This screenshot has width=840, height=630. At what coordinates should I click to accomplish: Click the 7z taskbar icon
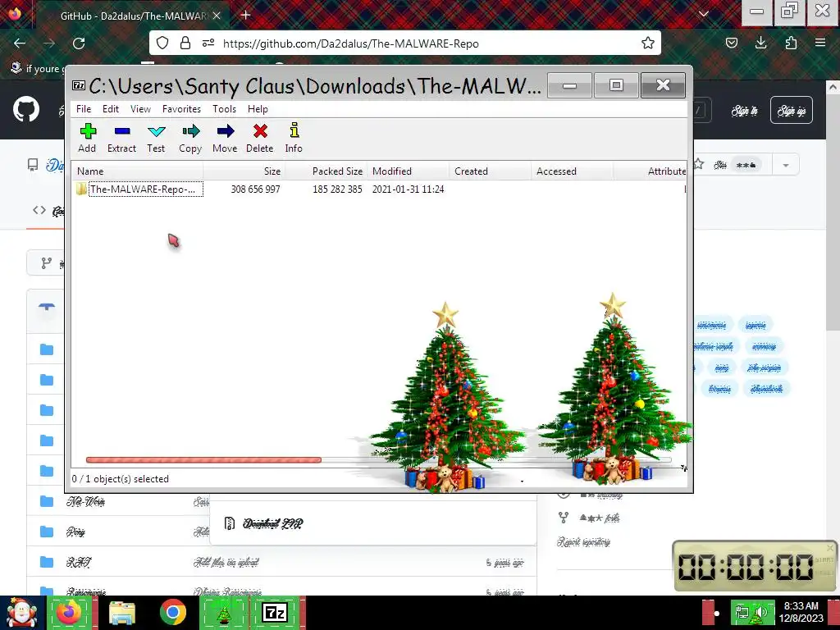pyautogui.click(x=275, y=613)
